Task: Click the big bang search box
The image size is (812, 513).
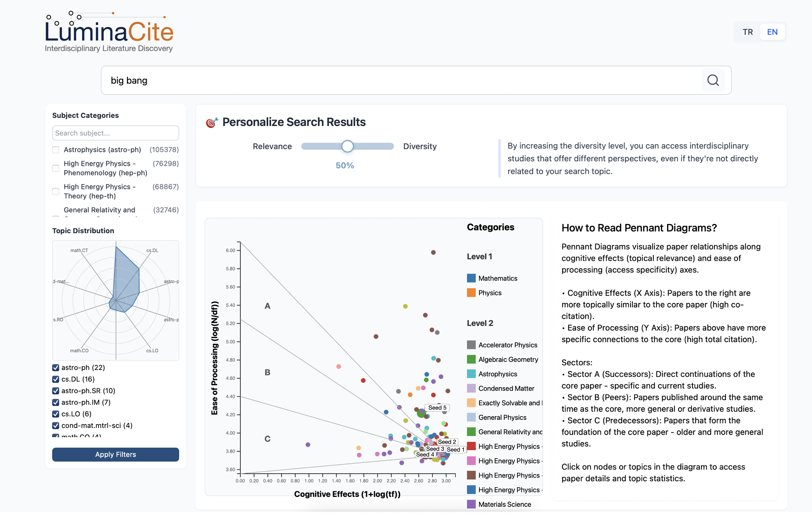Action: click(401, 81)
